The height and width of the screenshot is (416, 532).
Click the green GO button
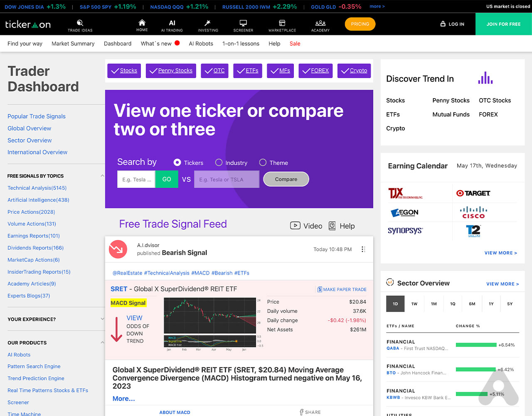tap(167, 179)
